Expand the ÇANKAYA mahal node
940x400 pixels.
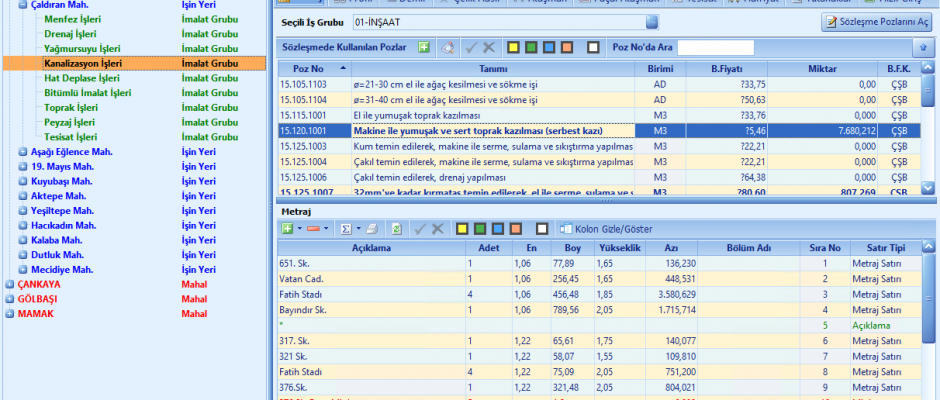(x=10, y=284)
